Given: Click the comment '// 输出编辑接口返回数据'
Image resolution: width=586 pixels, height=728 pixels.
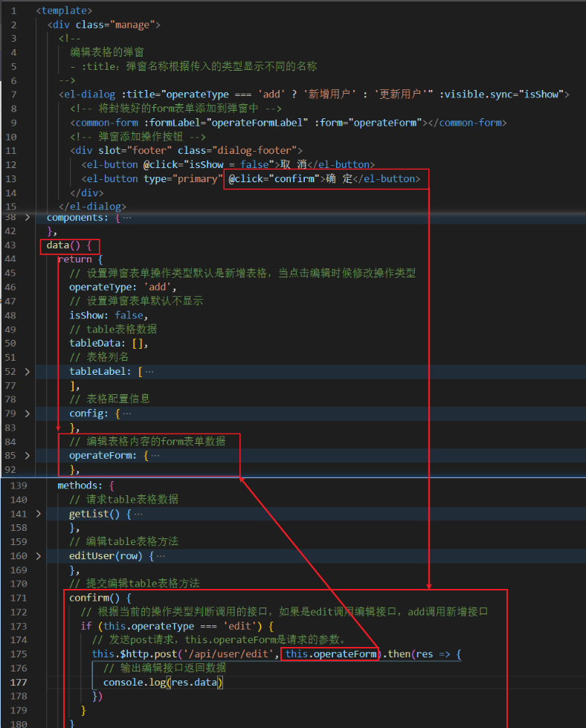Looking at the screenshot, I should [x=165, y=668].
